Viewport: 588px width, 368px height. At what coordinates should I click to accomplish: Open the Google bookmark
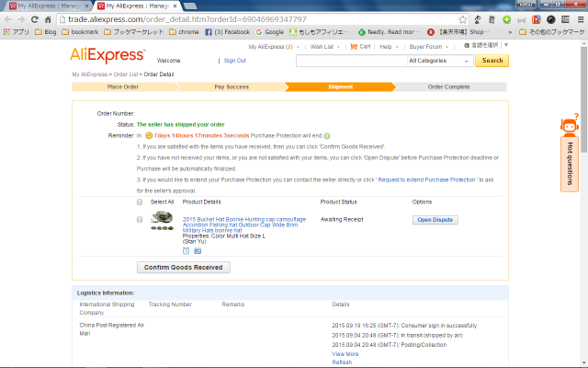(x=269, y=32)
